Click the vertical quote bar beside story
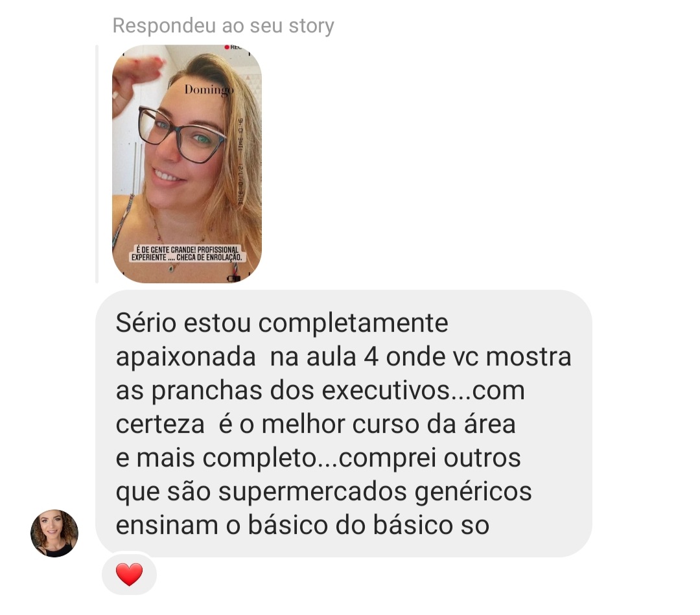The image size is (700, 615). [x=97, y=164]
